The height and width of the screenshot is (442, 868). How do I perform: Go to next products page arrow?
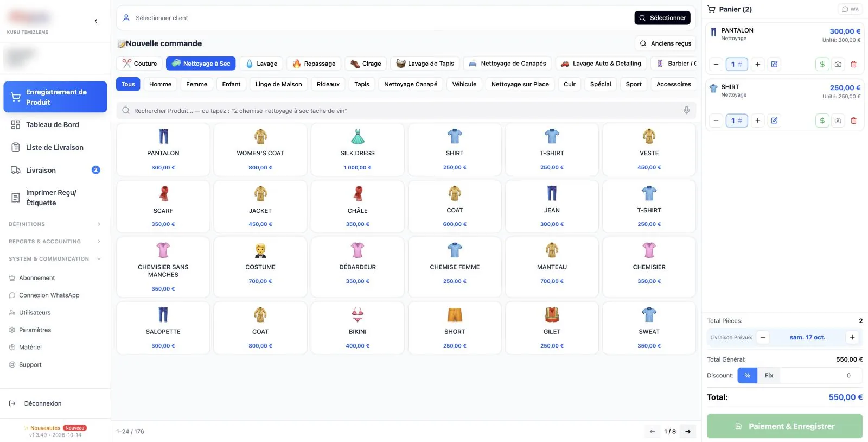click(x=688, y=432)
